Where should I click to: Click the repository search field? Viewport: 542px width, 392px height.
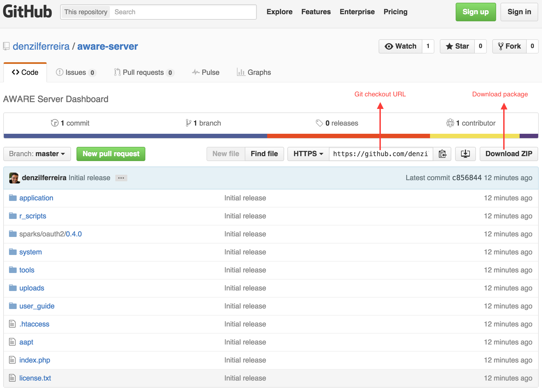pyautogui.click(x=183, y=12)
